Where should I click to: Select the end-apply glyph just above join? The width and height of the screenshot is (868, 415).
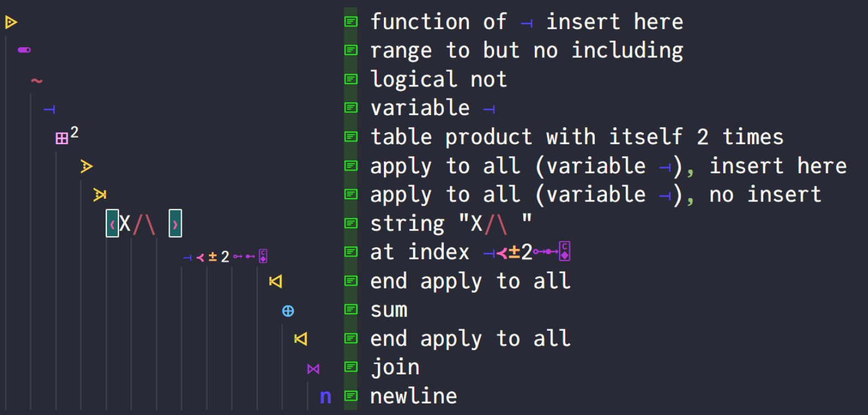pyautogui.click(x=301, y=339)
